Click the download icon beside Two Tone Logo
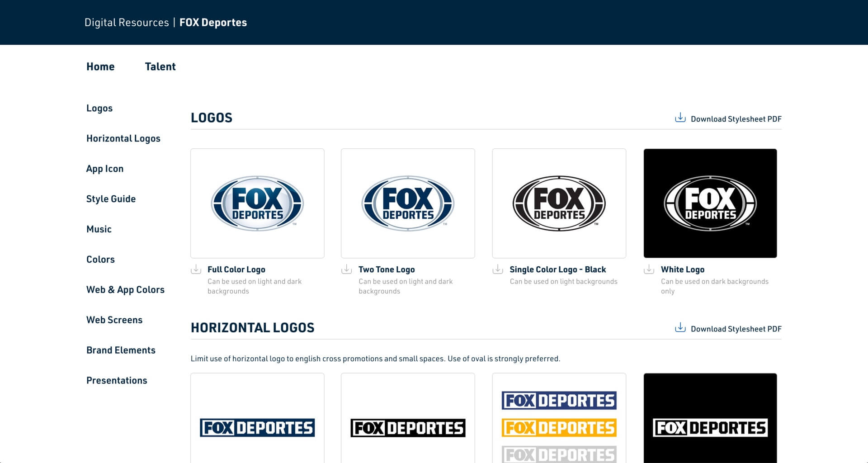 (x=347, y=269)
